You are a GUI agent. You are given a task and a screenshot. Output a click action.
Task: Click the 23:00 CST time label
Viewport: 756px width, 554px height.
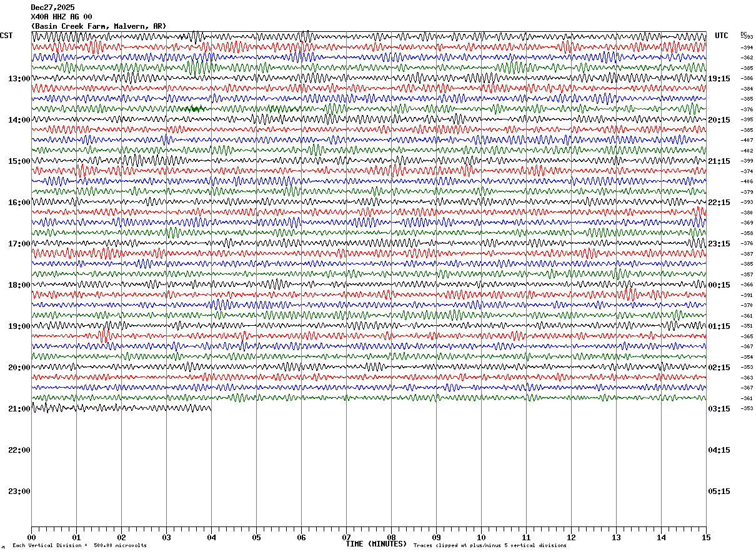tap(19, 491)
